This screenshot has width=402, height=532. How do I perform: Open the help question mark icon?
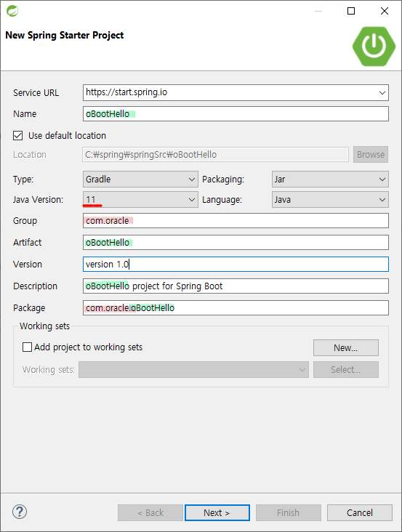point(20,512)
